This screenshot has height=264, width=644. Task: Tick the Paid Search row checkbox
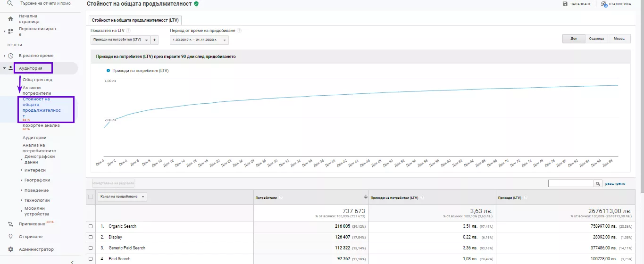pos(91,259)
